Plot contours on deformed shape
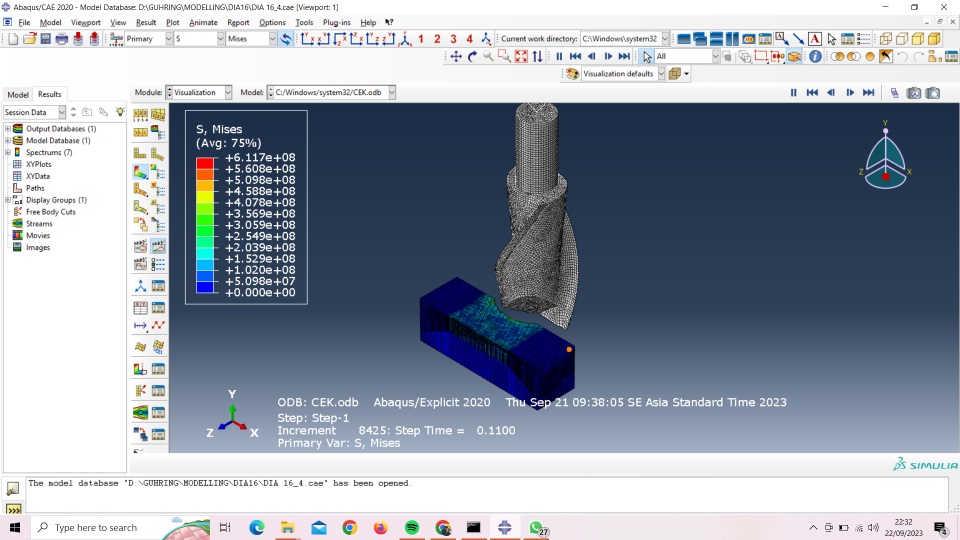960x540 pixels. [x=140, y=171]
